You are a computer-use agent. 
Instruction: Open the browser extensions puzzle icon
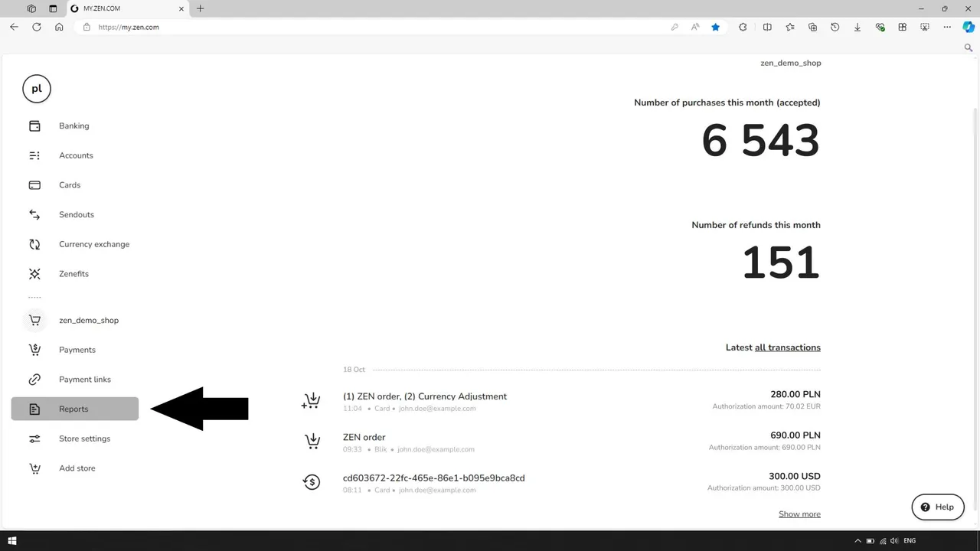(743, 27)
